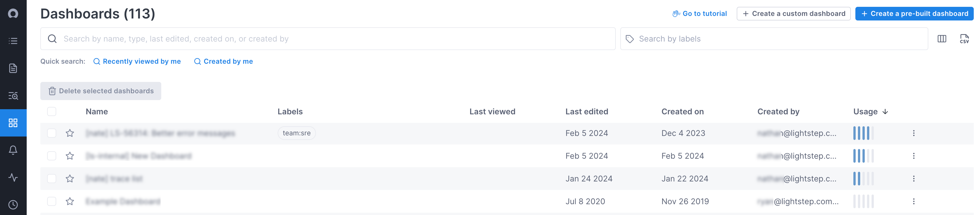Check the box beside the trace list dashboard
This screenshot has height=215, width=980.
52,178
